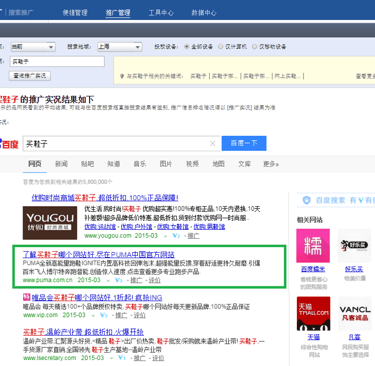The width and height of the screenshot is (375, 366).
Task: Open the 天猫 text link under Tmall icon
Action: (314, 337)
